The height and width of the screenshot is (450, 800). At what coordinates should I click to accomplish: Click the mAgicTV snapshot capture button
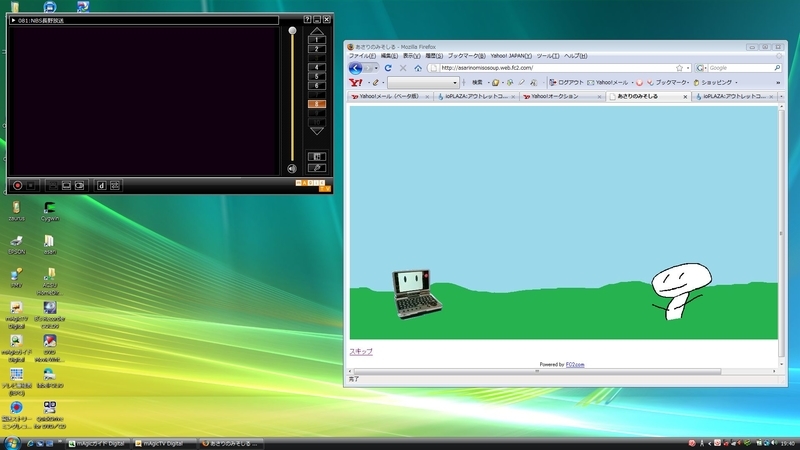tap(80, 186)
